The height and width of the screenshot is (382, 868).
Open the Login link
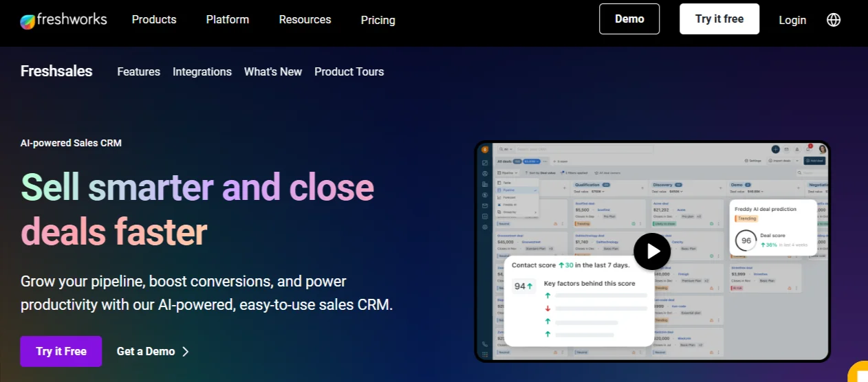coord(792,20)
